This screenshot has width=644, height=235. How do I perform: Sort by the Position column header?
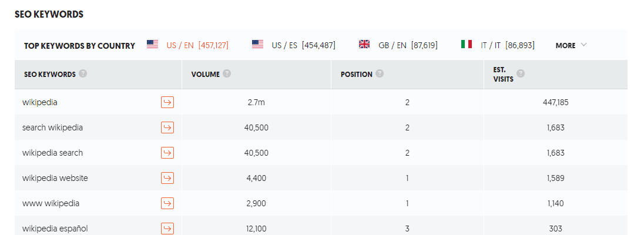(357, 75)
